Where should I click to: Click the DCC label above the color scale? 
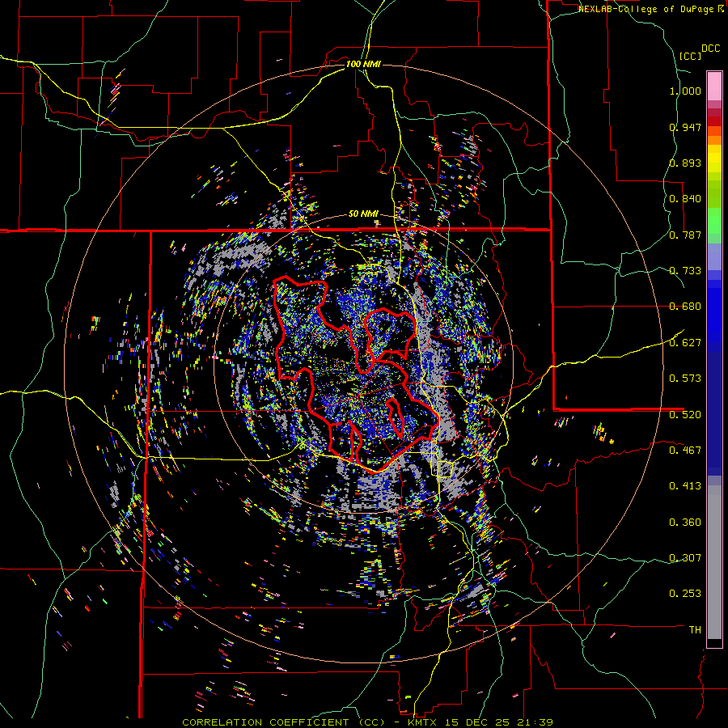click(710, 49)
